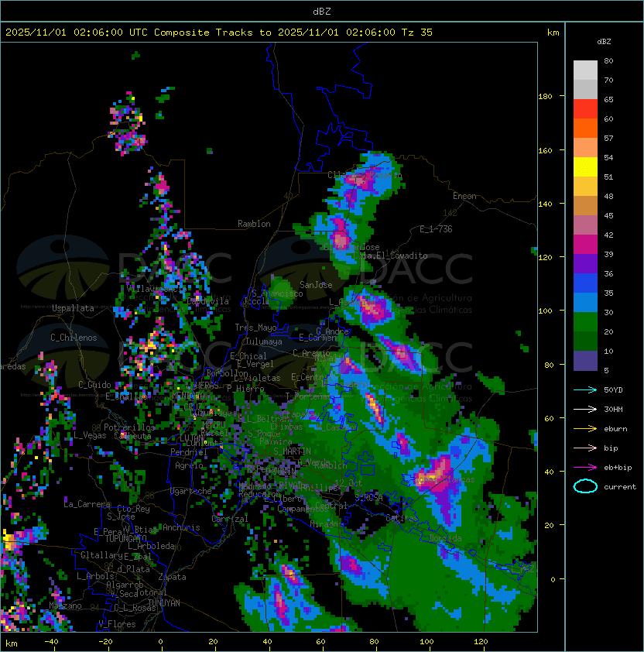Screen dimensions: 644x652
Task: Click the Uspallata place label on map
Action: click(x=73, y=308)
